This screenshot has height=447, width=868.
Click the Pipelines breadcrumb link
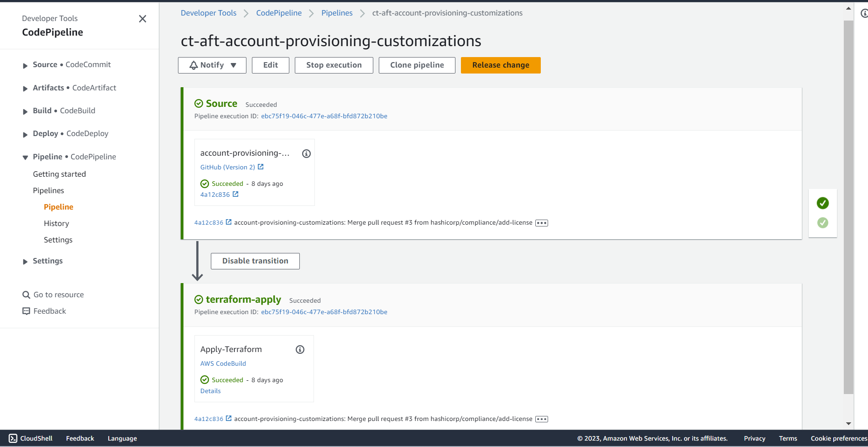pos(337,13)
